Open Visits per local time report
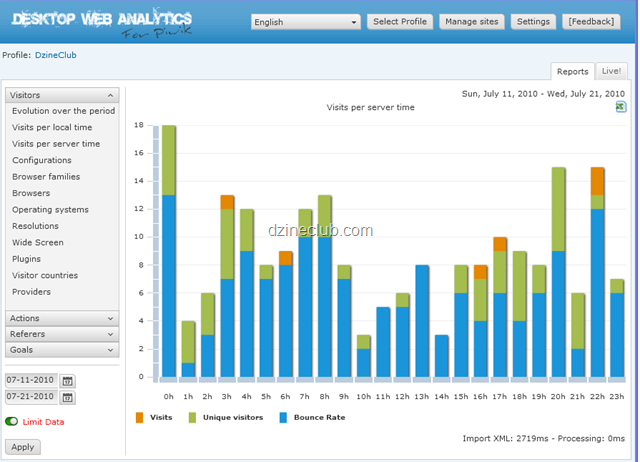Image resolution: width=640 pixels, height=462 pixels. point(52,127)
